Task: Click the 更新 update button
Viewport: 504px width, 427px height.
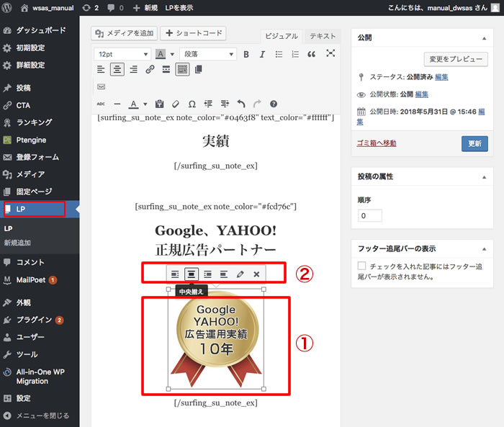Action: pos(474,143)
